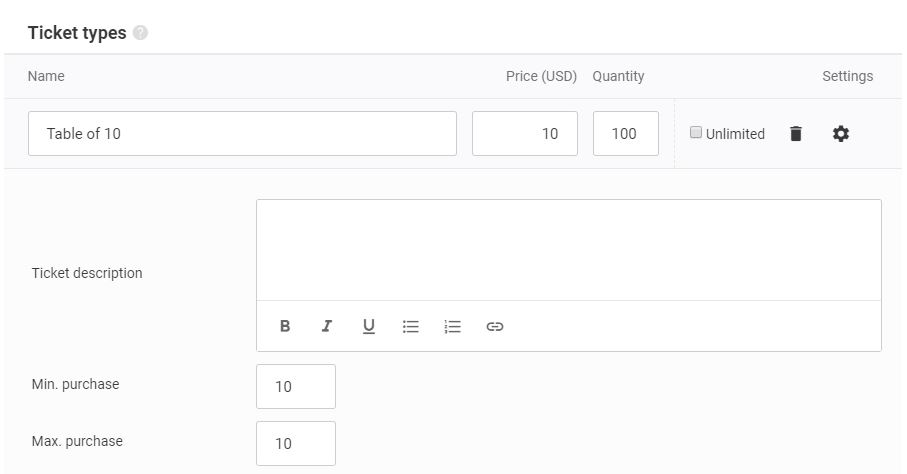Click the Min. purchase input field
The width and height of the screenshot is (907, 474).
(296, 387)
